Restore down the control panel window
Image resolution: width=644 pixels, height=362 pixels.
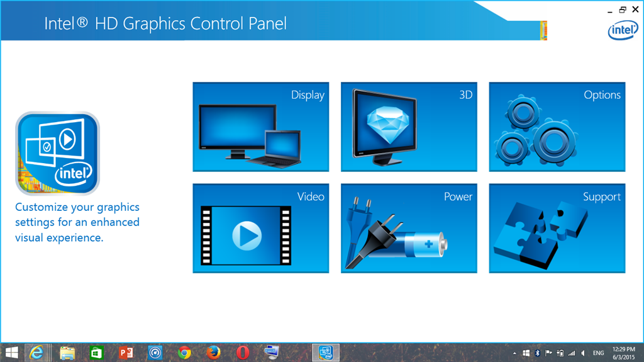623,9
